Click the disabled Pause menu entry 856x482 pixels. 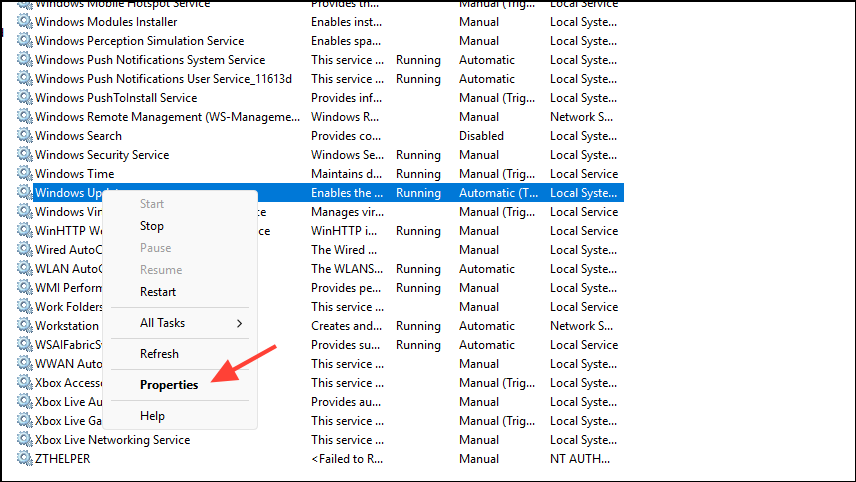[156, 248]
